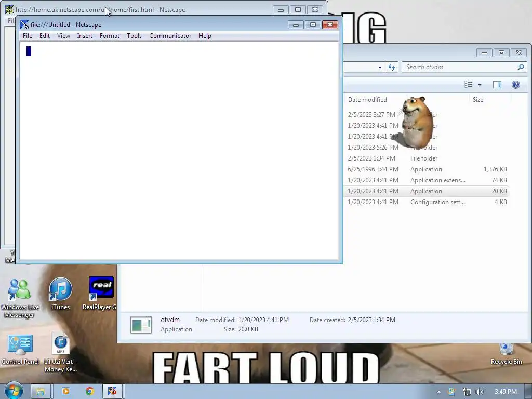This screenshot has width=532, height=399.
Task: Select the 20 KB Application row
Action: (x=427, y=191)
